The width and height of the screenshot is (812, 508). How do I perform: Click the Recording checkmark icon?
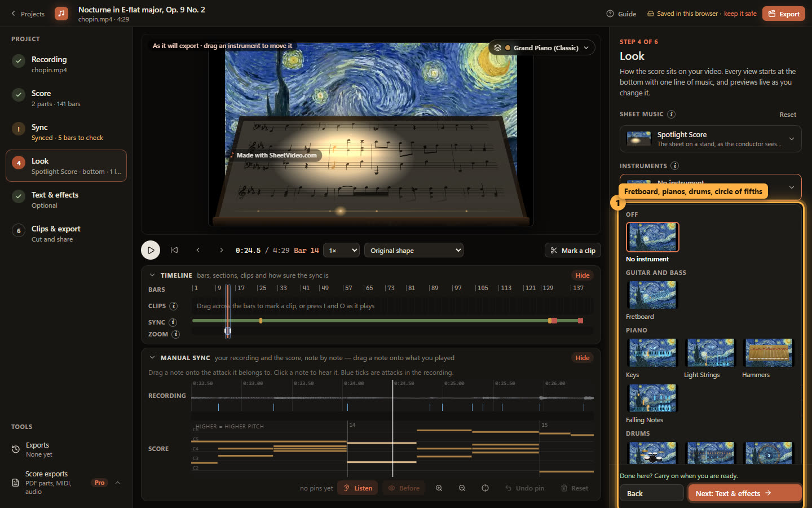19,61
